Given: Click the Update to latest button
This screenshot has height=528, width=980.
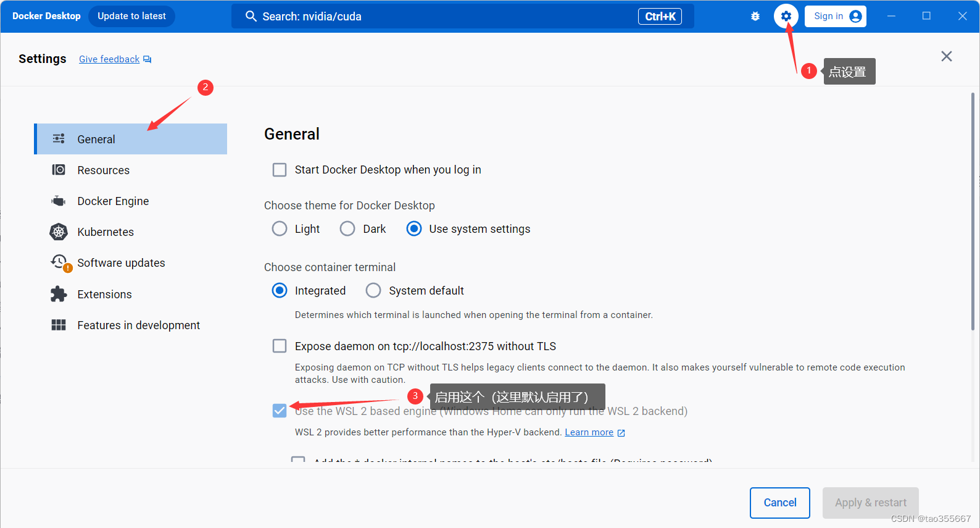Looking at the screenshot, I should [131, 16].
